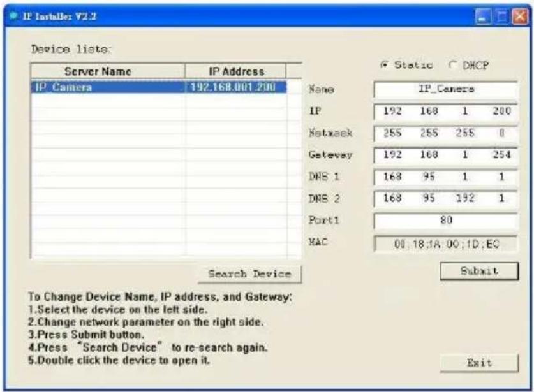
Task: Click the DNS 1 first octet 168
Action: pos(392,177)
